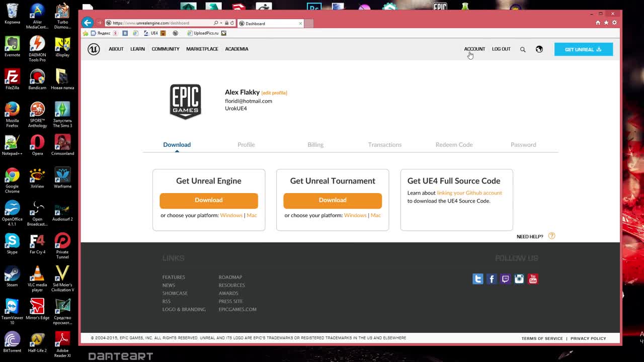
Task: Open the EPICGAMES.COM footer link
Action: 237,310
